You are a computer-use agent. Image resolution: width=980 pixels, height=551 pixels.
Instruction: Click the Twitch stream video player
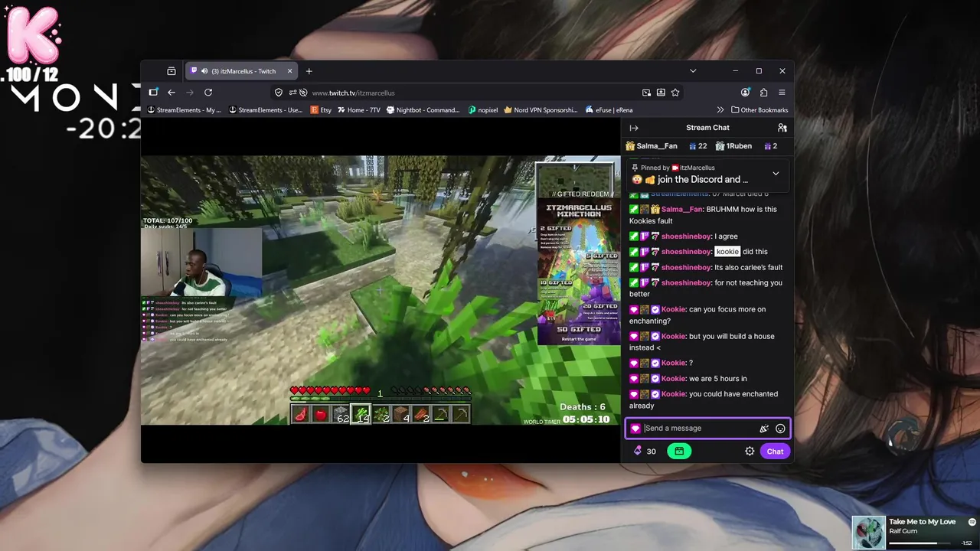pyautogui.click(x=381, y=290)
